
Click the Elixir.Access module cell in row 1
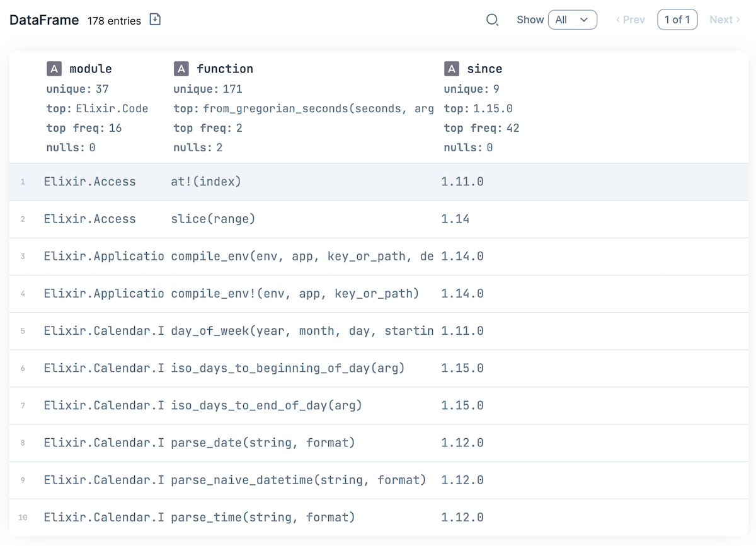click(89, 182)
